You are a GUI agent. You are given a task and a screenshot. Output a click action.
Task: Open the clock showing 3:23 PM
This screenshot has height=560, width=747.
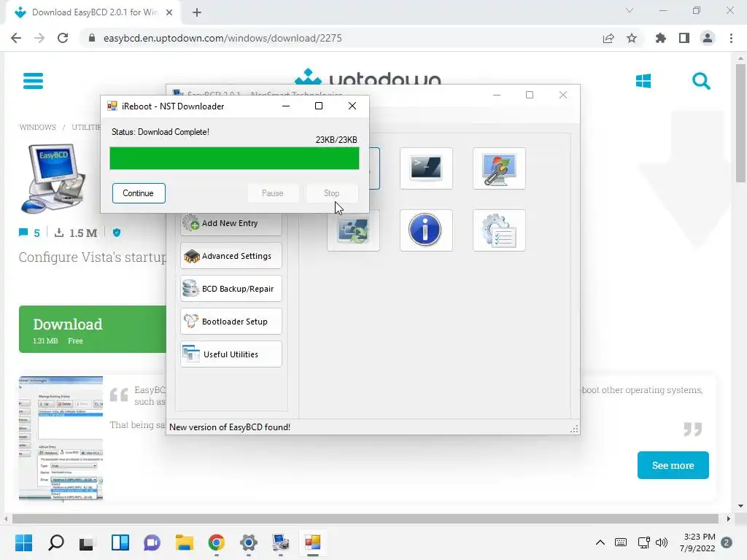[697, 542]
